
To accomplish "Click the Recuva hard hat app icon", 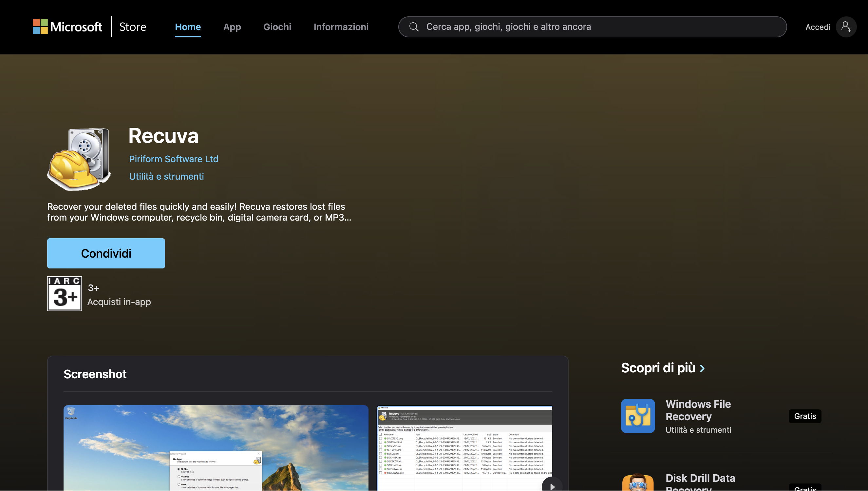I will [x=80, y=159].
